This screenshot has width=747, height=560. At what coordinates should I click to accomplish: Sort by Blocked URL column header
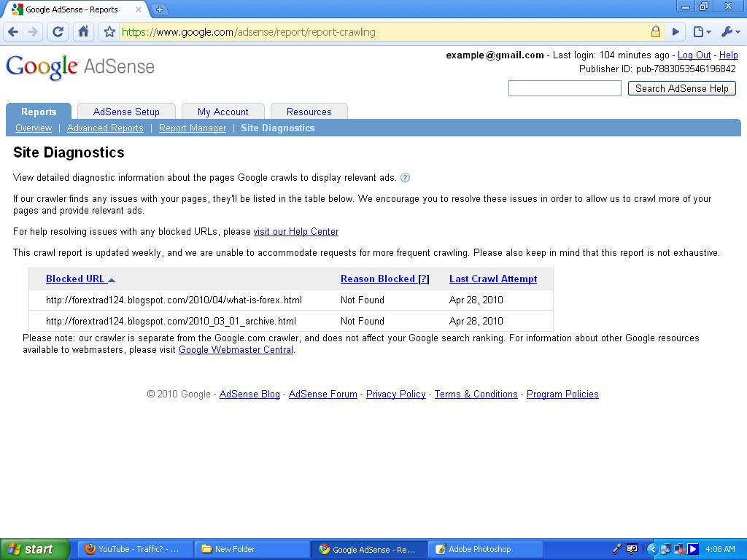click(75, 279)
